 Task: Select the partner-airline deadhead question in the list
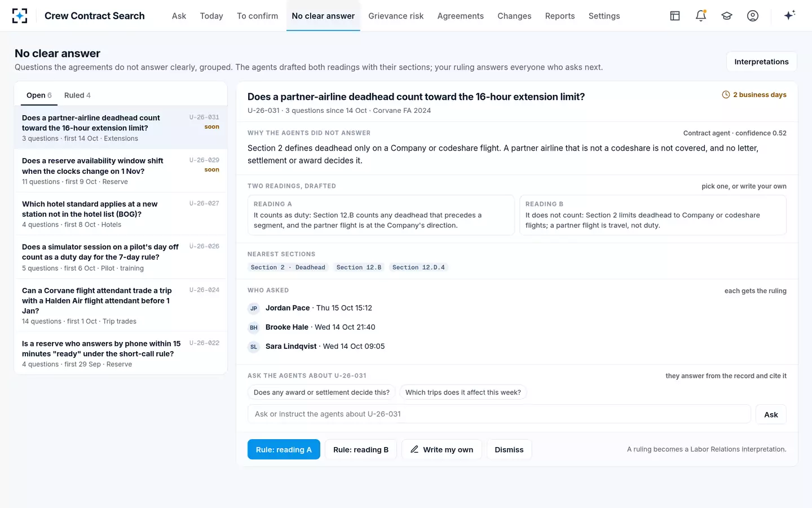[121, 128]
